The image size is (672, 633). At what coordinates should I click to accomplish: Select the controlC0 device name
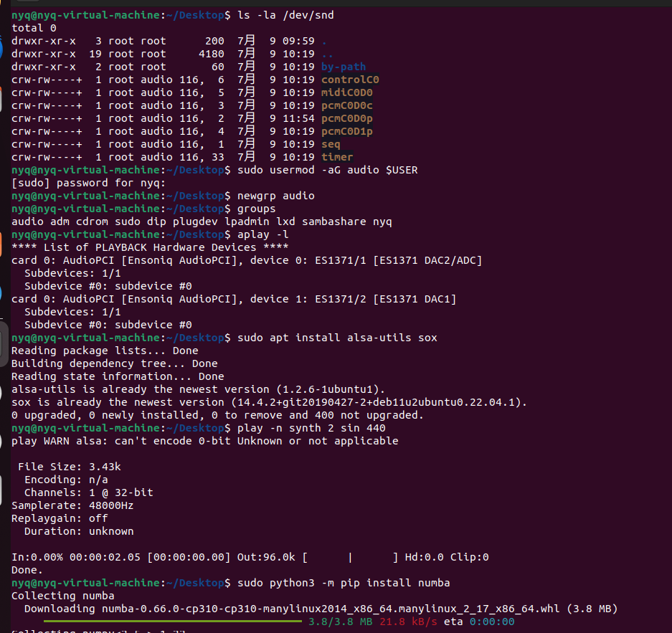[350, 80]
